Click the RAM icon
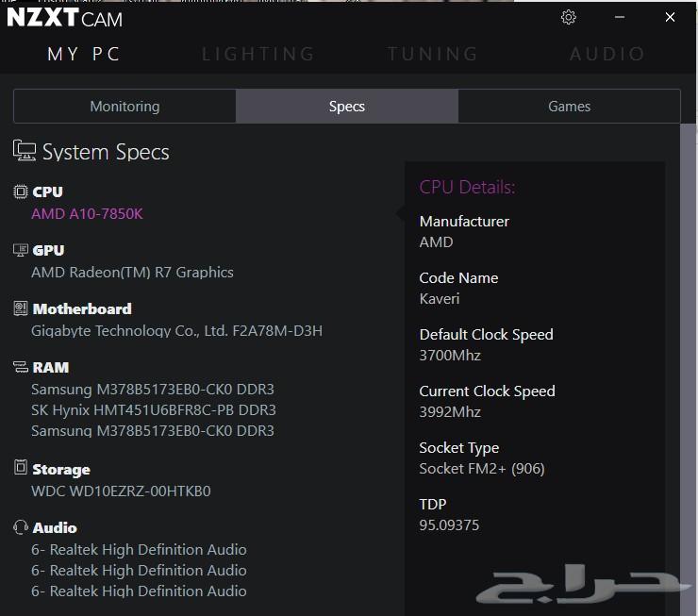Viewport: 698px width, 616px height. 21,367
